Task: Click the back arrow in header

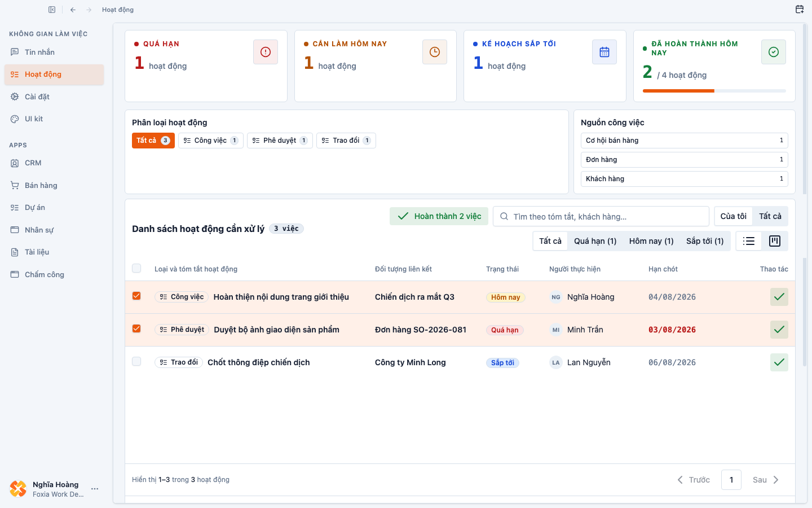Action: [x=73, y=10]
